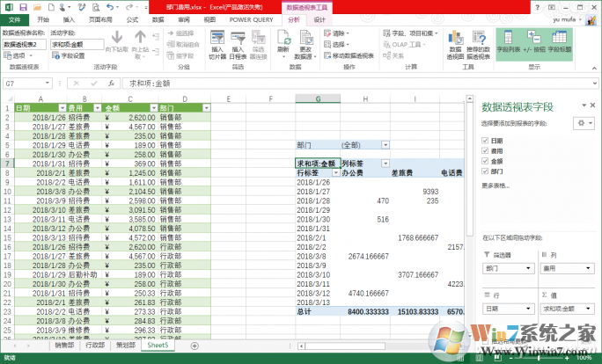602x364 pixels.
Task: Click the Change Data Source (更改数据源) icon
Action: pos(305,43)
